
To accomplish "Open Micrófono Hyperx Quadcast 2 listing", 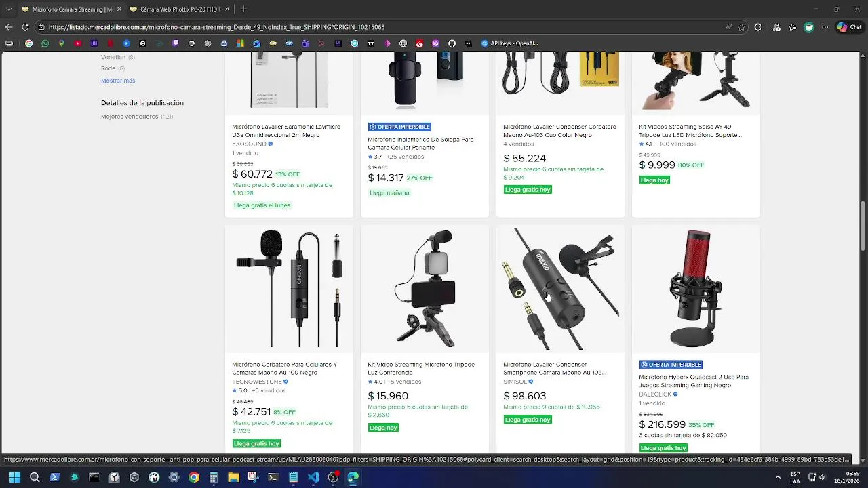I will [x=694, y=381].
